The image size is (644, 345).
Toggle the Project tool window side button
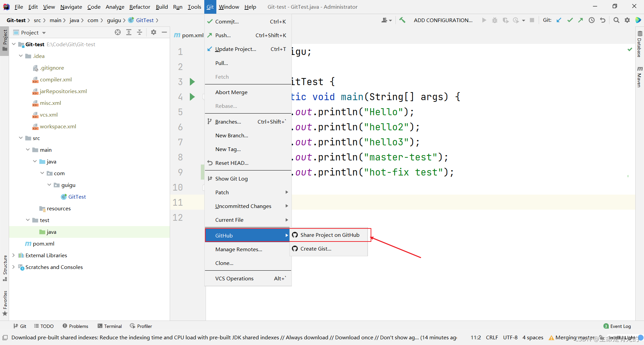tap(5, 41)
